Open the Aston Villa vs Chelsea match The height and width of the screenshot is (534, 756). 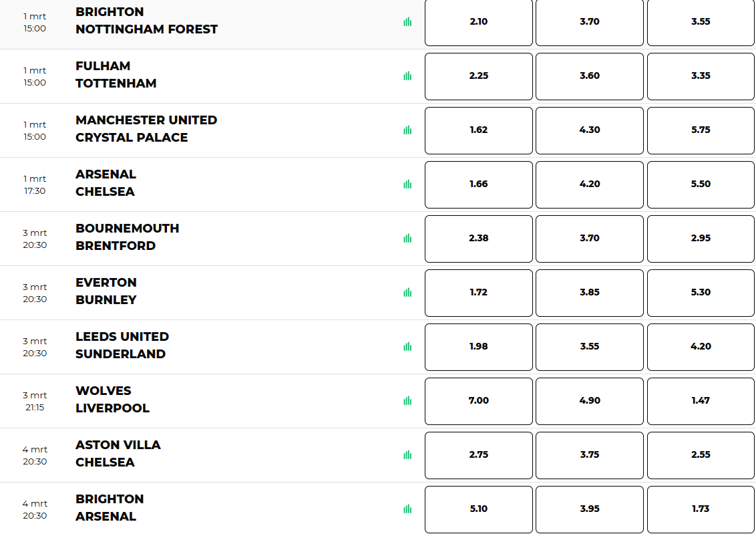coord(118,454)
